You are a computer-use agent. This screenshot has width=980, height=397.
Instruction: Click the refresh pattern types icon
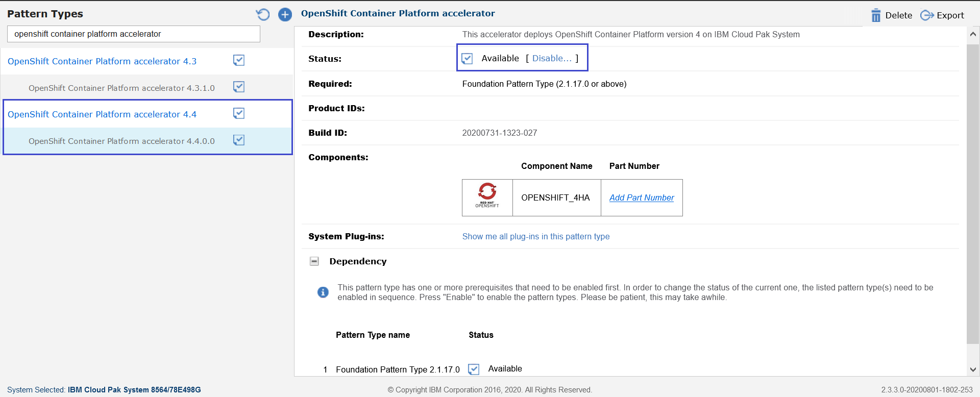coord(263,14)
